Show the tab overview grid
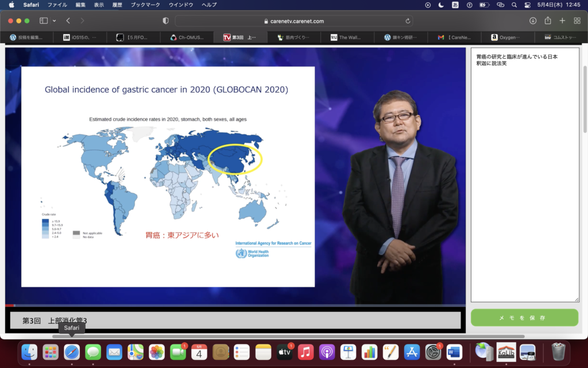Screen dimensions: 588x368 (x=577, y=21)
